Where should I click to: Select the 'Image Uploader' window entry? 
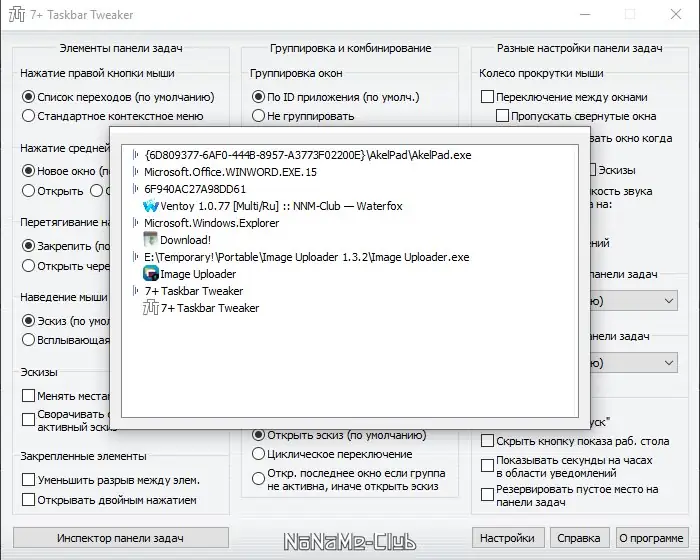click(x=198, y=274)
